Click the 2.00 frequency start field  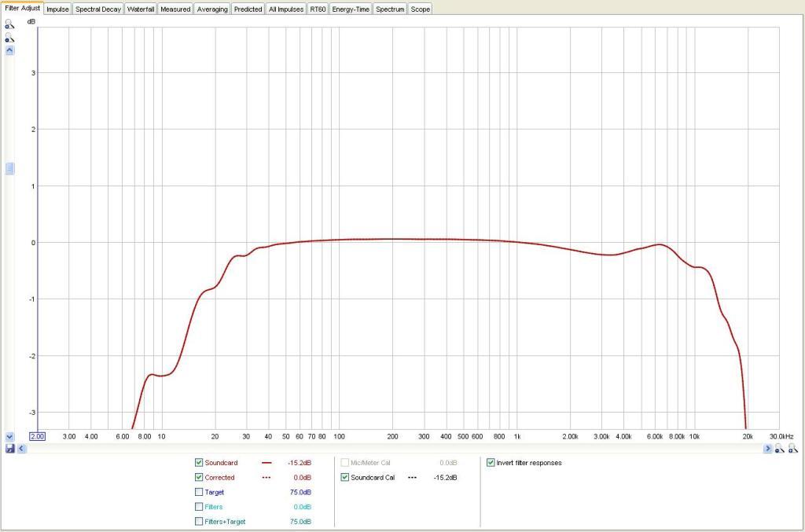coord(37,436)
